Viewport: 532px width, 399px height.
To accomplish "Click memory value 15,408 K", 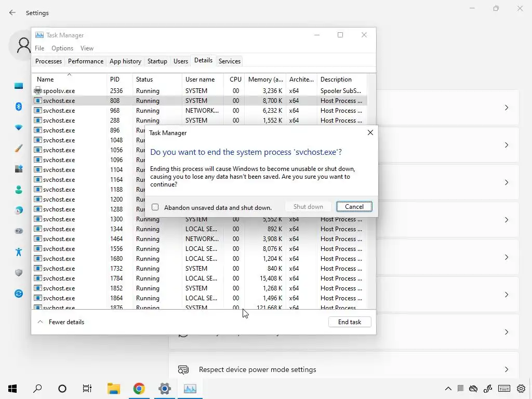I will coord(271,278).
